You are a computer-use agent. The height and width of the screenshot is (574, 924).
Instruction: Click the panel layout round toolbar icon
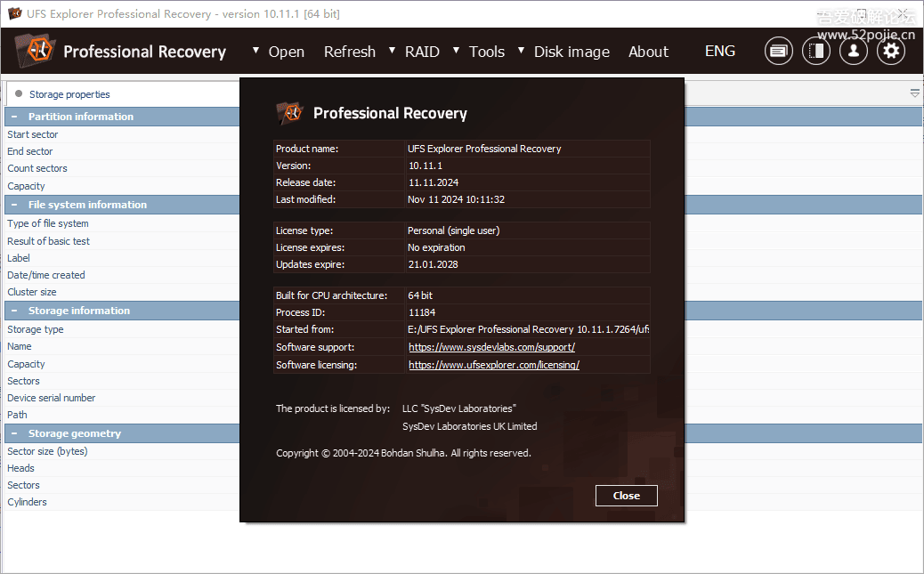(816, 52)
